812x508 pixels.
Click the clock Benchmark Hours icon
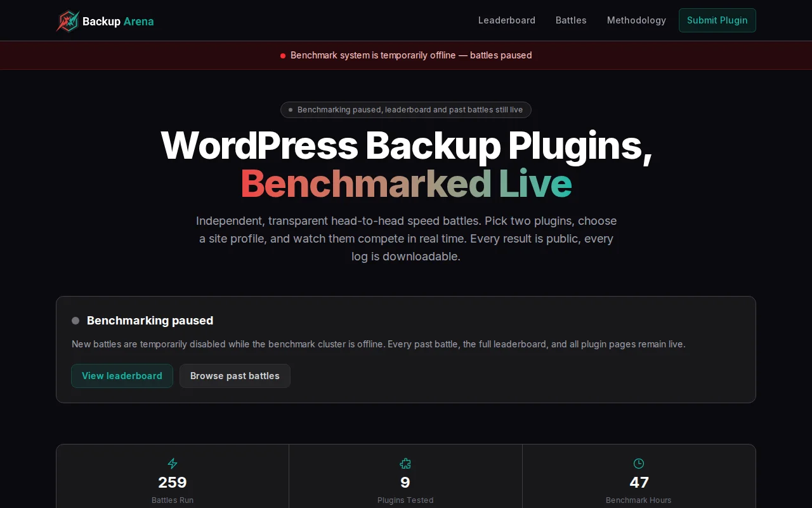point(639,464)
